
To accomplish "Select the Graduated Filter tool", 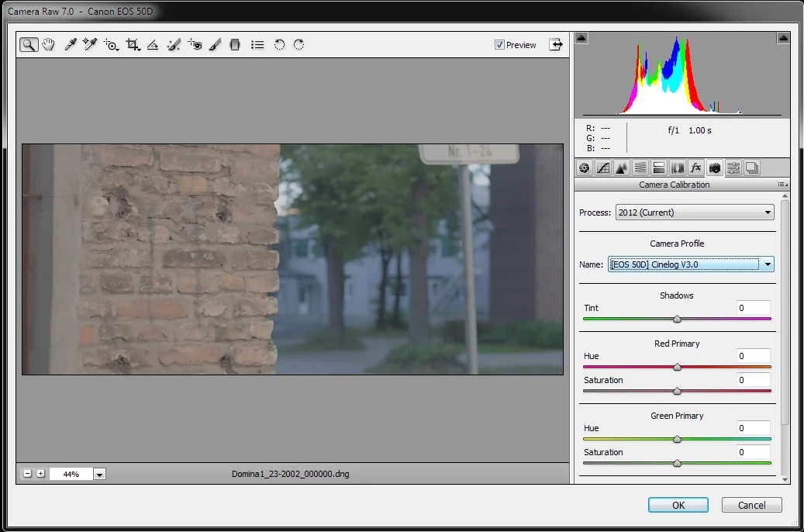I will tap(235, 45).
